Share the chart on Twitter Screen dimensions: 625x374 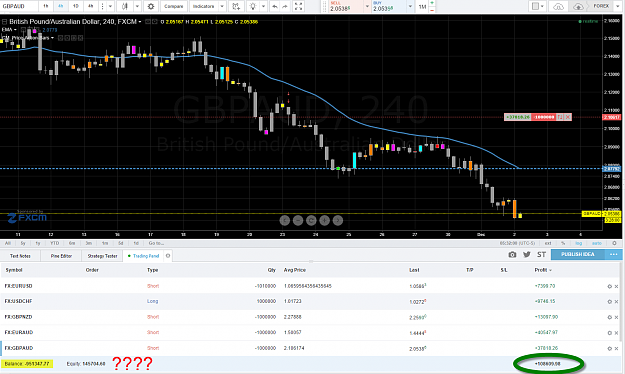point(527,254)
